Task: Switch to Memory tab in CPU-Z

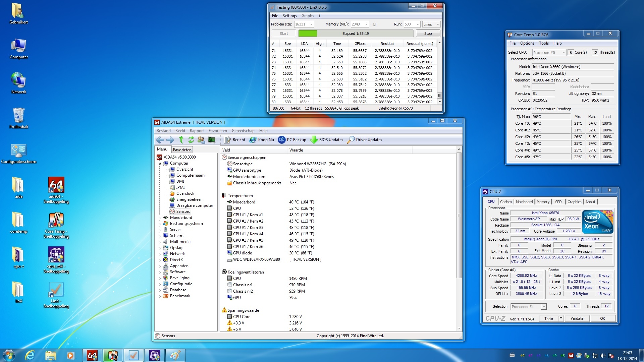Action: tap(543, 202)
